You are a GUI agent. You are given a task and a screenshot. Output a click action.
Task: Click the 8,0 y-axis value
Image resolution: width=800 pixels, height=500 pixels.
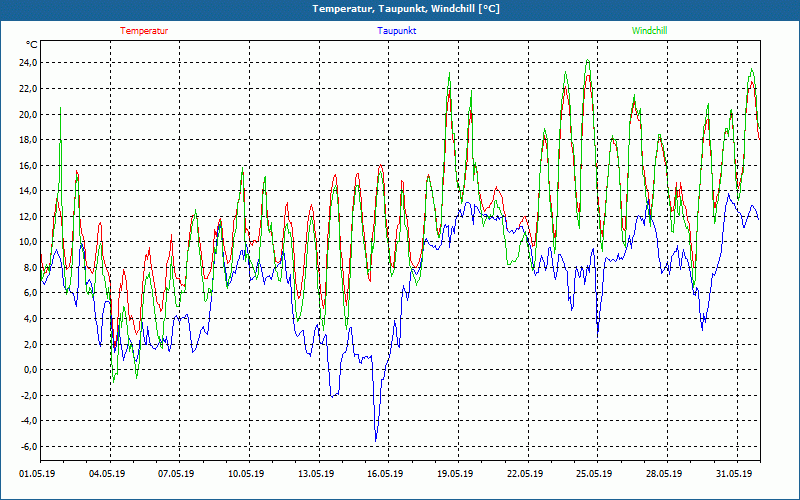[30, 267]
